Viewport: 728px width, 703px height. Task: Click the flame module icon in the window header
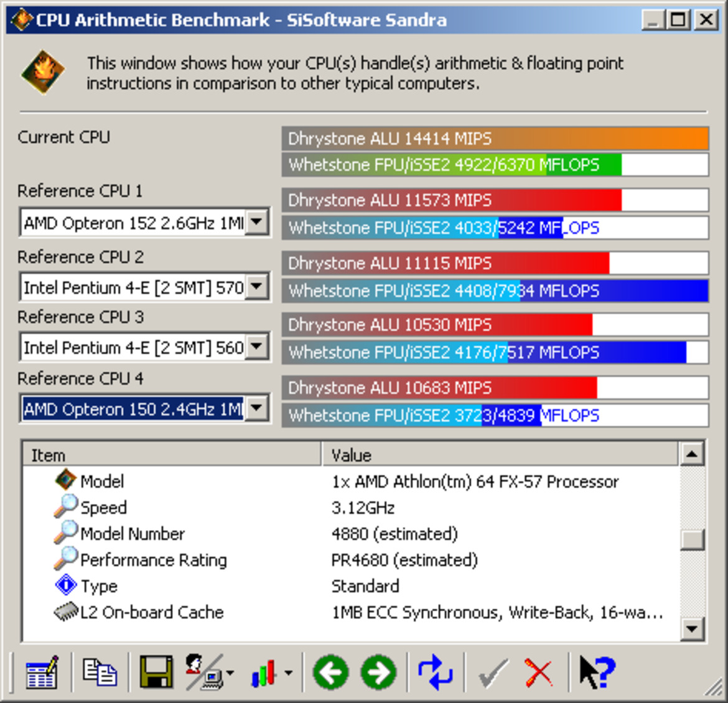(x=43, y=72)
